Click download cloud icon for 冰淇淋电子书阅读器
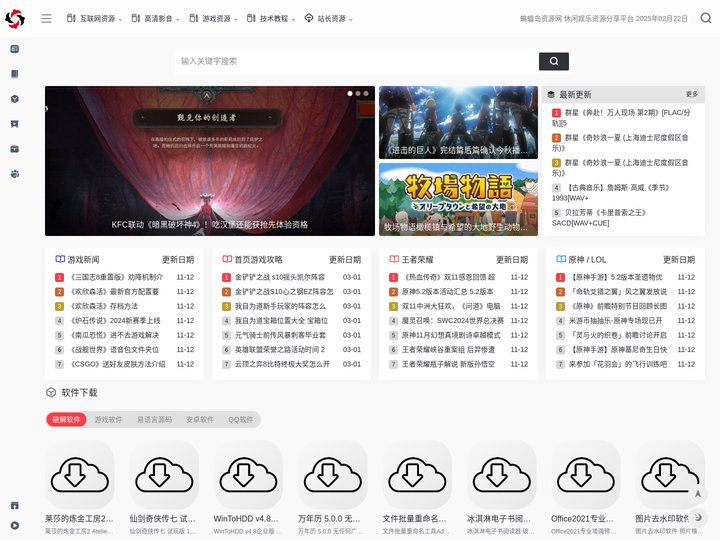720x540 pixels. pyautogui.click(x=501, y=475)
